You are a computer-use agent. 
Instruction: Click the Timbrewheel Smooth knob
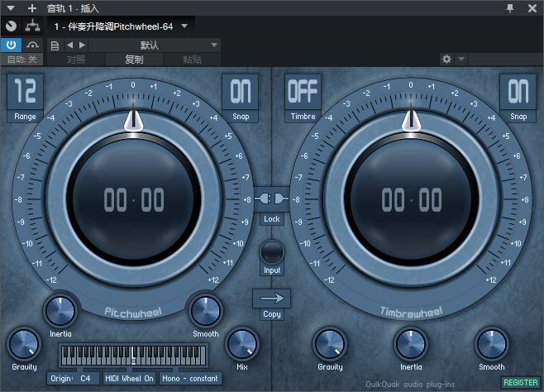pyautogui.click(x=492, y=344)
